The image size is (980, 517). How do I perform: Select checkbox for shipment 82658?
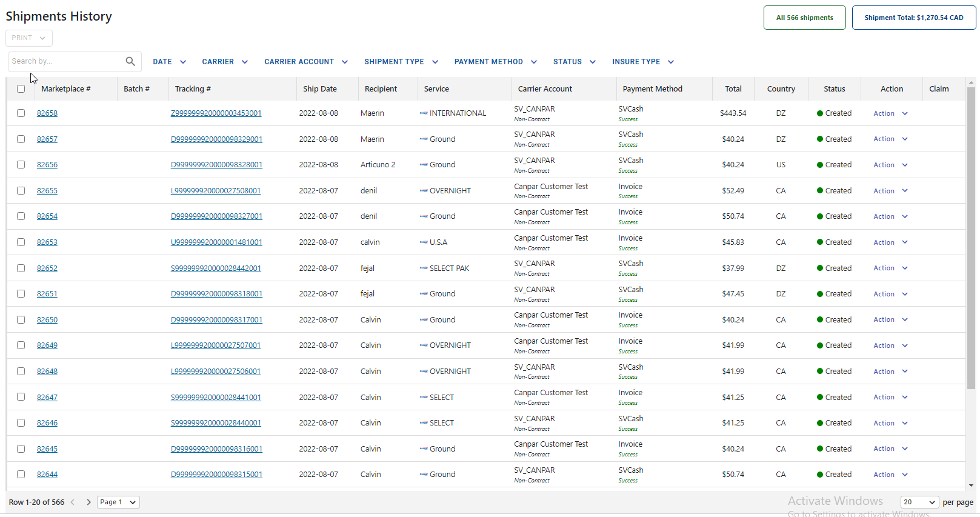click(x=21, y=113)
